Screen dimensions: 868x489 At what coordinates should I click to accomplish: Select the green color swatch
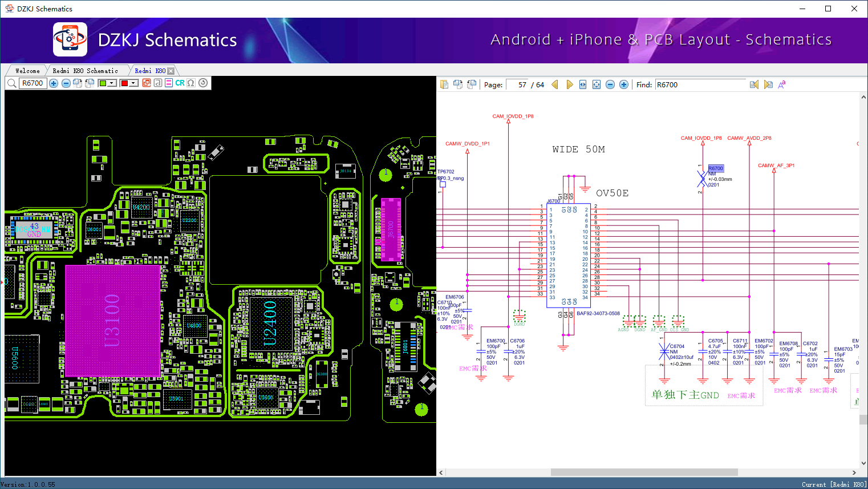point(103,83)
